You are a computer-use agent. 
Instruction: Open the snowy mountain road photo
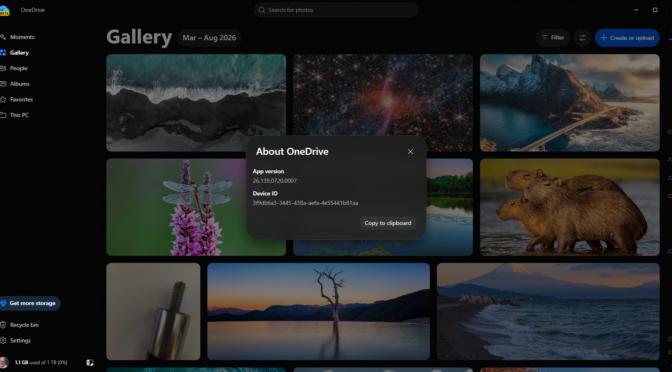point(570,103)
